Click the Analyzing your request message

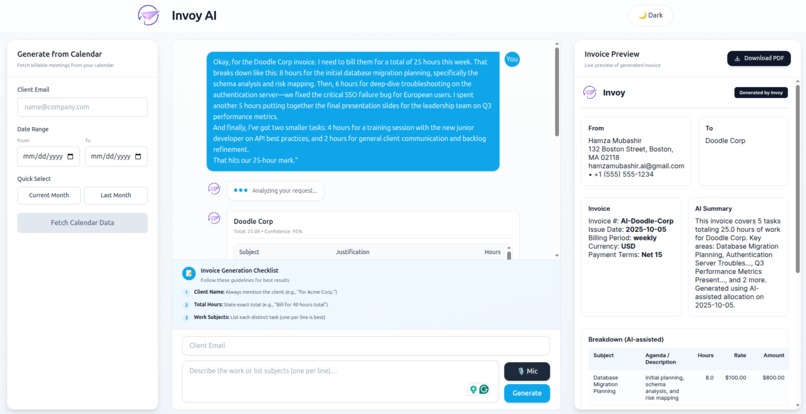coord(276,190)
